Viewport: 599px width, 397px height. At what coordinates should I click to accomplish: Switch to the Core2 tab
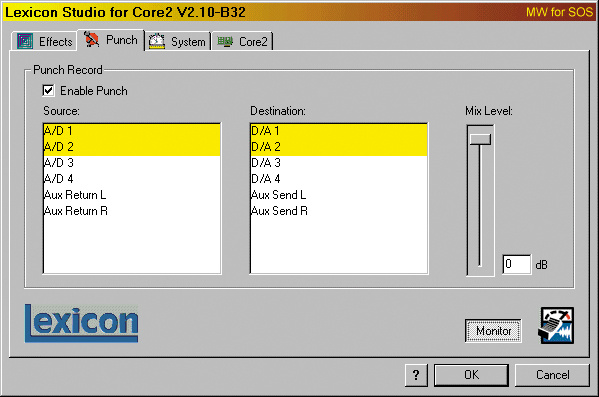point(242,42)
